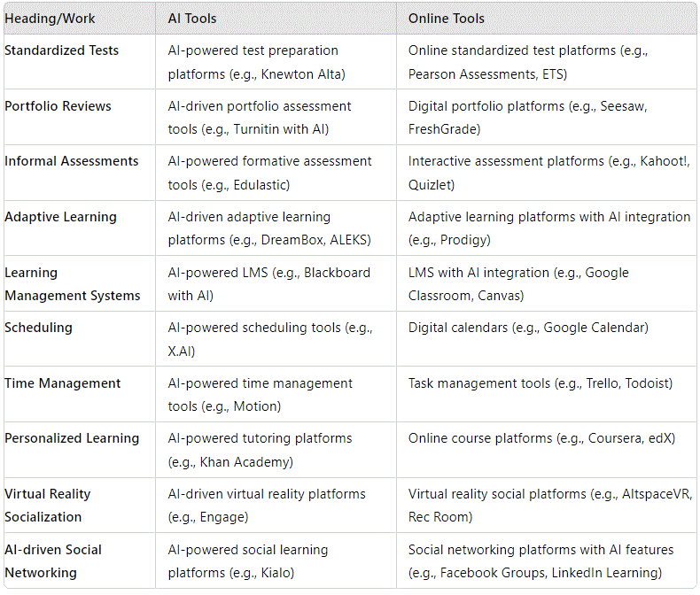Select the Time Management row heading

(63, 383)
